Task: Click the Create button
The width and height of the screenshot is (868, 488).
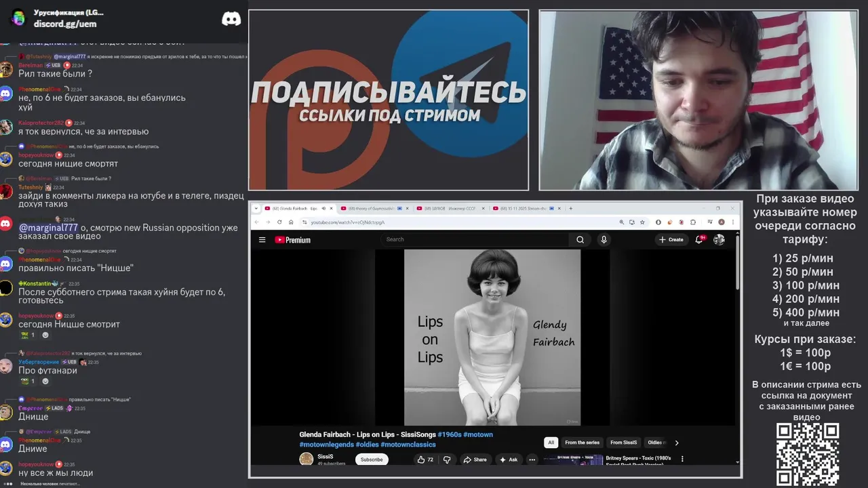Action: coord(671,239)
